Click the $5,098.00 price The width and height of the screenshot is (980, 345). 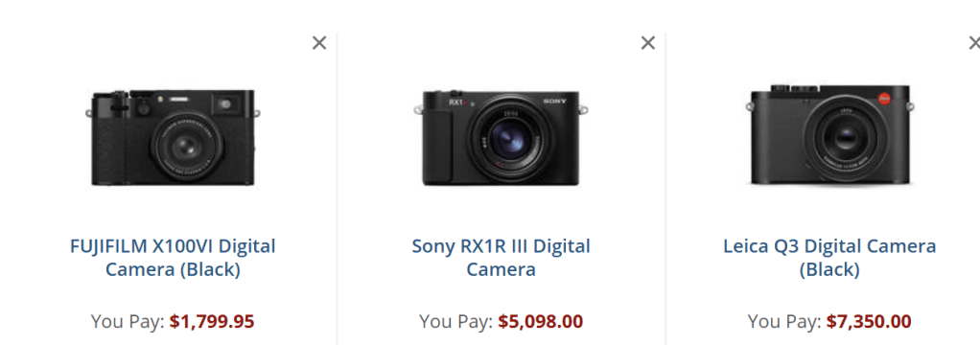[541, 322]
